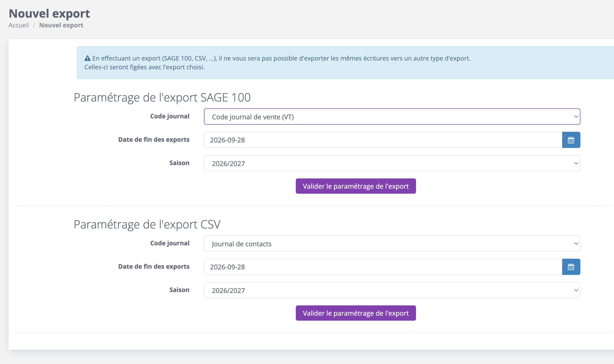The height and width of the screenshot is (364, 614).
Task: Click the blue export warning message text
Action: click(277, 63)
